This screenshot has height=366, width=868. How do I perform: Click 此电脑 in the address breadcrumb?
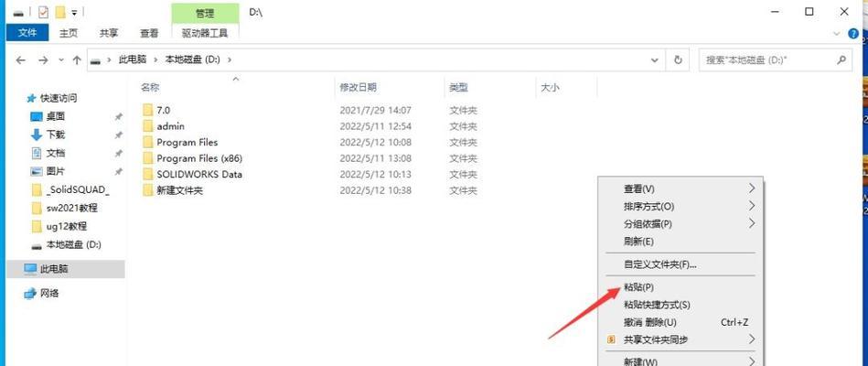click(x=133, y=59)
